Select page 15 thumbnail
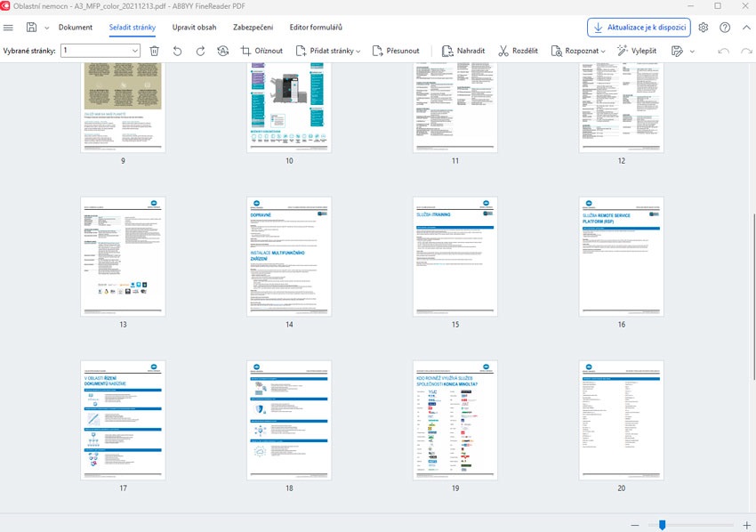 pos(455,256)
